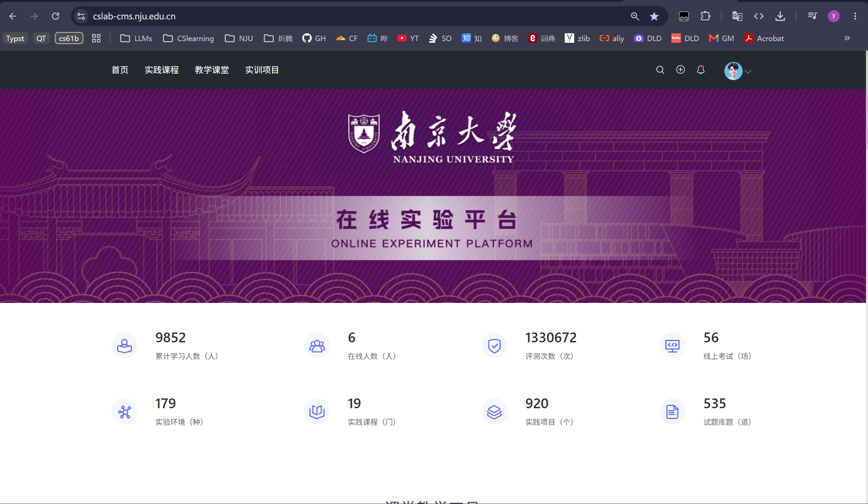Click the 在线人数 people icon
This screenshot has width=868, height=504.
317,345
